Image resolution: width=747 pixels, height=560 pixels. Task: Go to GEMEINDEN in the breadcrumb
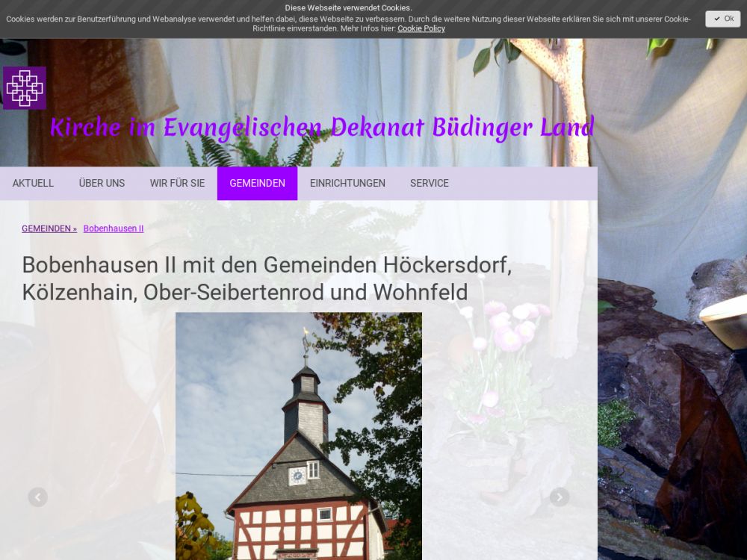tap(49, 228)
